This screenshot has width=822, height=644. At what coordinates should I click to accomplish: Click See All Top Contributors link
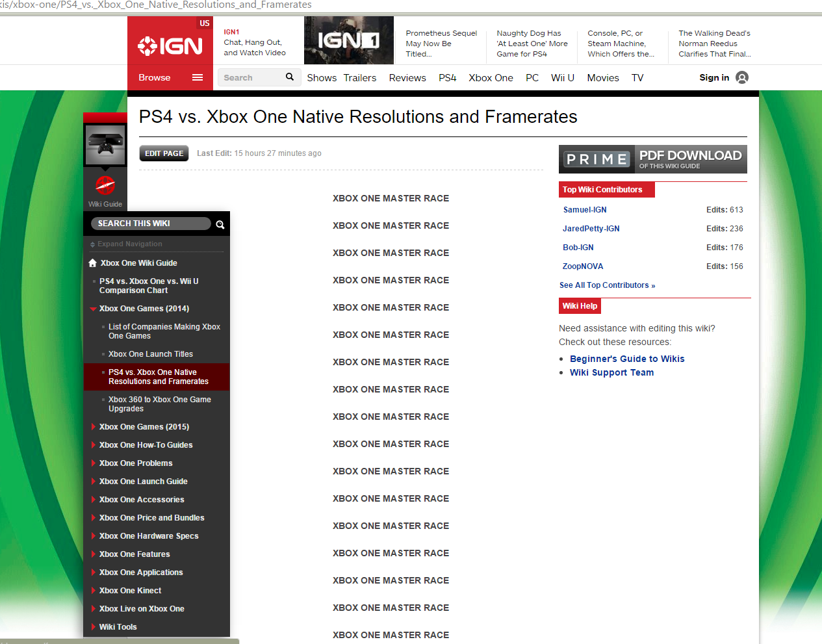[608, 285]
